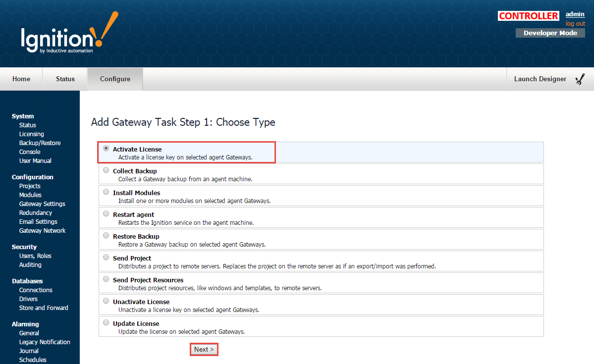Open the Home tab
The height and width of the screenshot is (364, 594).
21,79
